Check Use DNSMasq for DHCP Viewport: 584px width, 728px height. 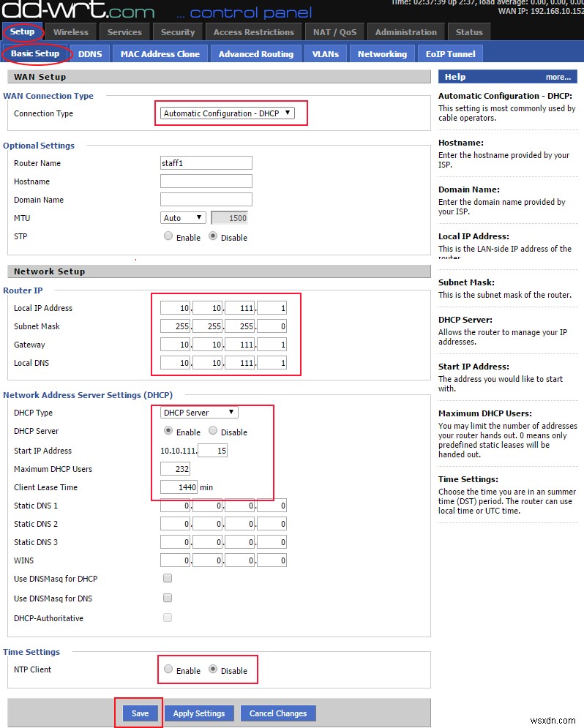[168, 578]
